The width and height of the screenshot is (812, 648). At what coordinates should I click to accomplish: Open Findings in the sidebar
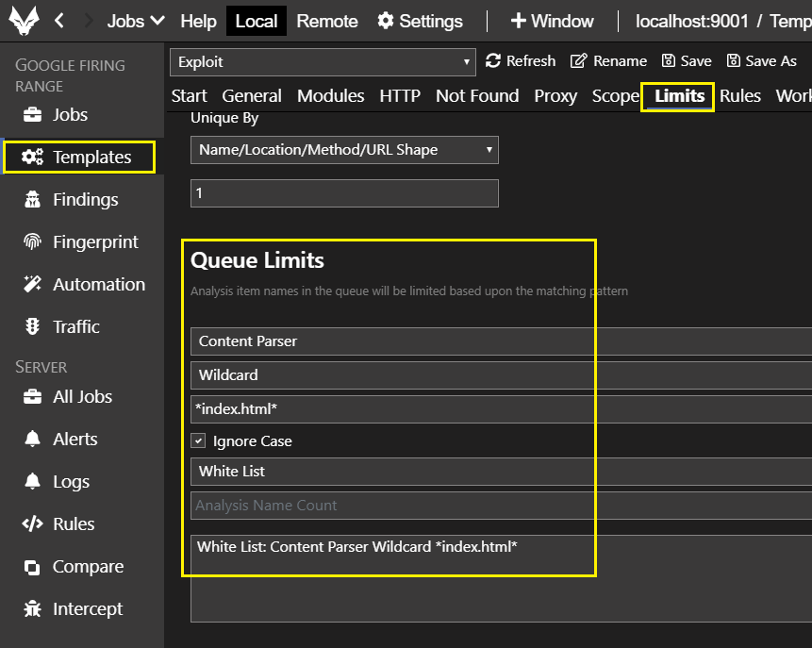pyautogui.click(x=85, y=199)
